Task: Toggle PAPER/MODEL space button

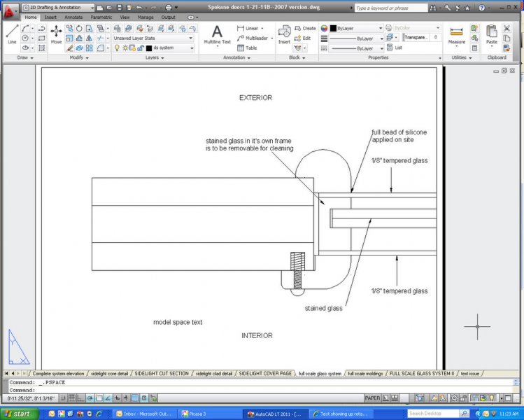Action: 372,398
